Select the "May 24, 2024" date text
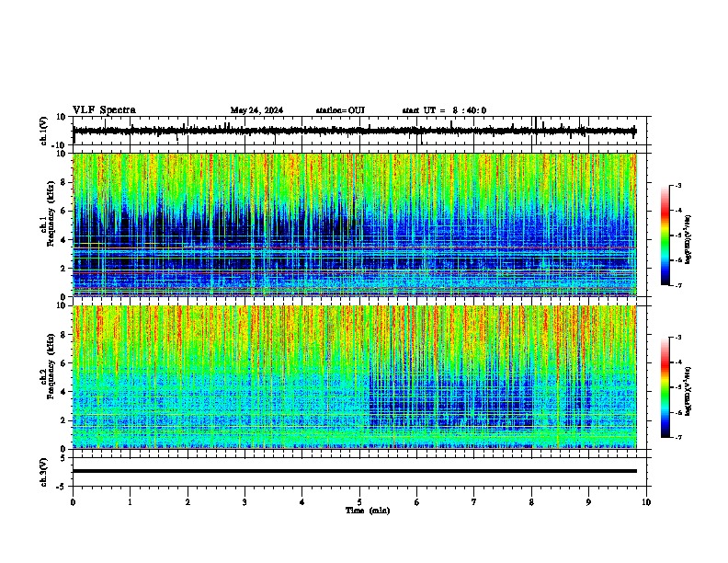Screen dimensions: 728x563 (256, 110)
